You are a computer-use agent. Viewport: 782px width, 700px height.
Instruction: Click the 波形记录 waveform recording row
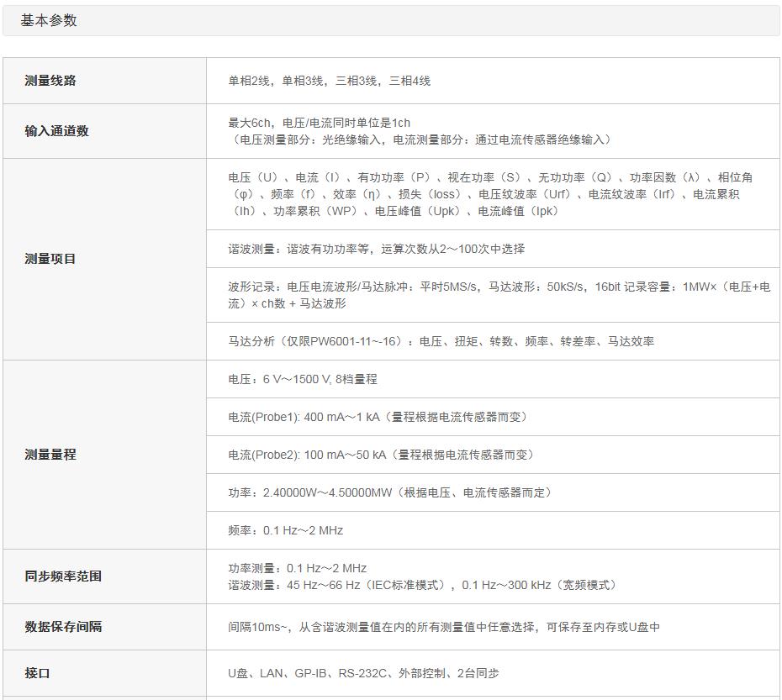pos(498,295)
